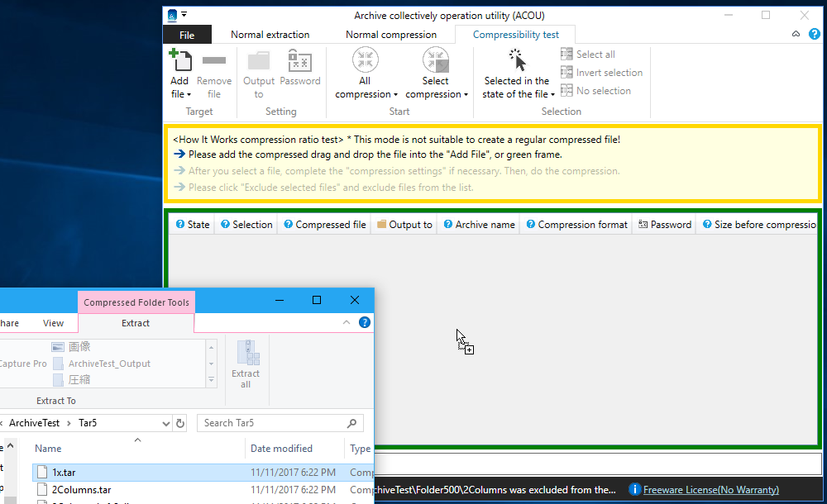The height and width of the screenshot is (504, 827).
Task: Open the ACOU help question mark icon
Action: tap(814, 35)
